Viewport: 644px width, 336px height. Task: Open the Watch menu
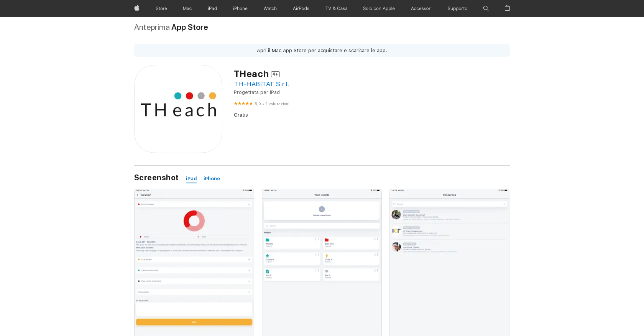270,8
